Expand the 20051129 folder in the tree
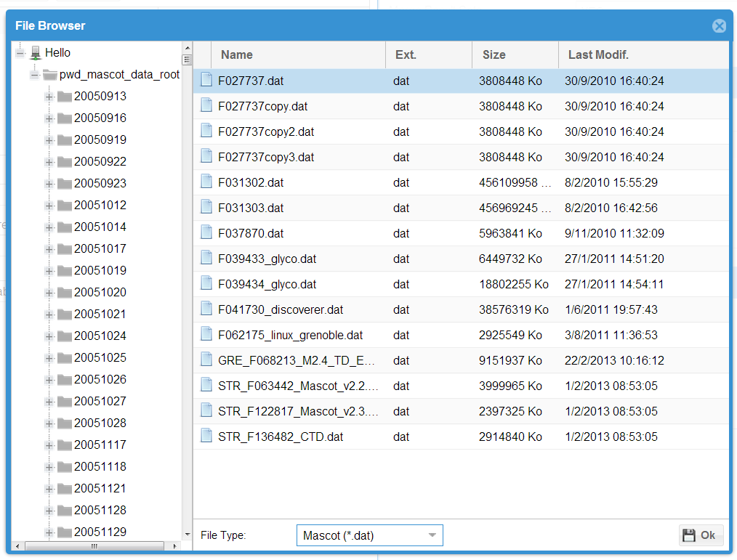The image size is (737, 560). click(x=47, y=531)
